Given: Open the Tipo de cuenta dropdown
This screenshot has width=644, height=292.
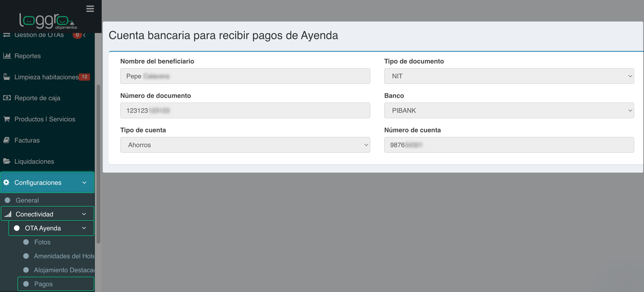Looking at the screenshot, I should [245, 145].
